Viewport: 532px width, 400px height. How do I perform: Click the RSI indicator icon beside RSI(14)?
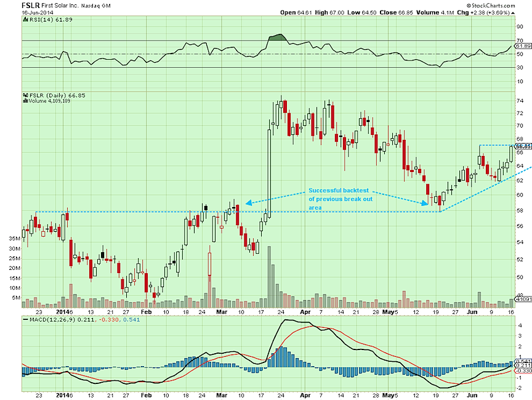(x=25, y=20)
